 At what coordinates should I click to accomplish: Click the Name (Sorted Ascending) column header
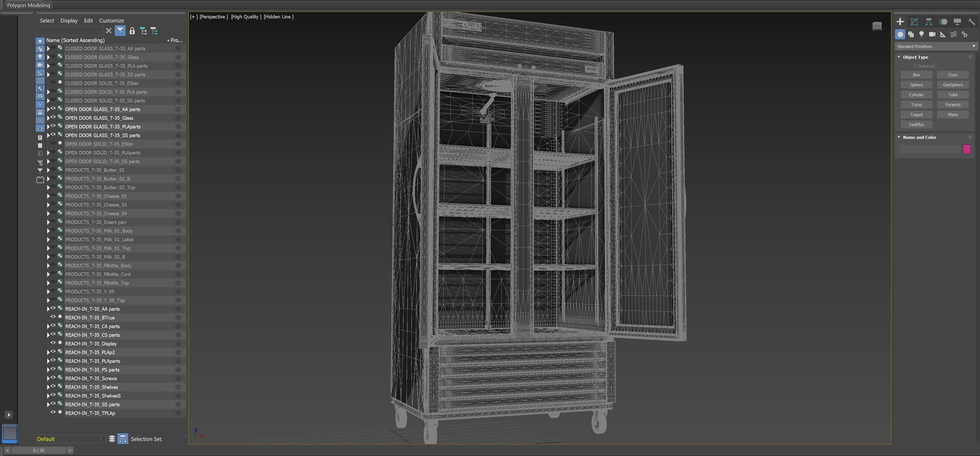click(106, 40)
